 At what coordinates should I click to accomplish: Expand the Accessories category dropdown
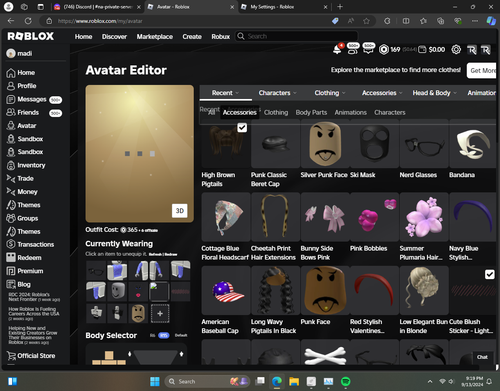pos(382,93)
